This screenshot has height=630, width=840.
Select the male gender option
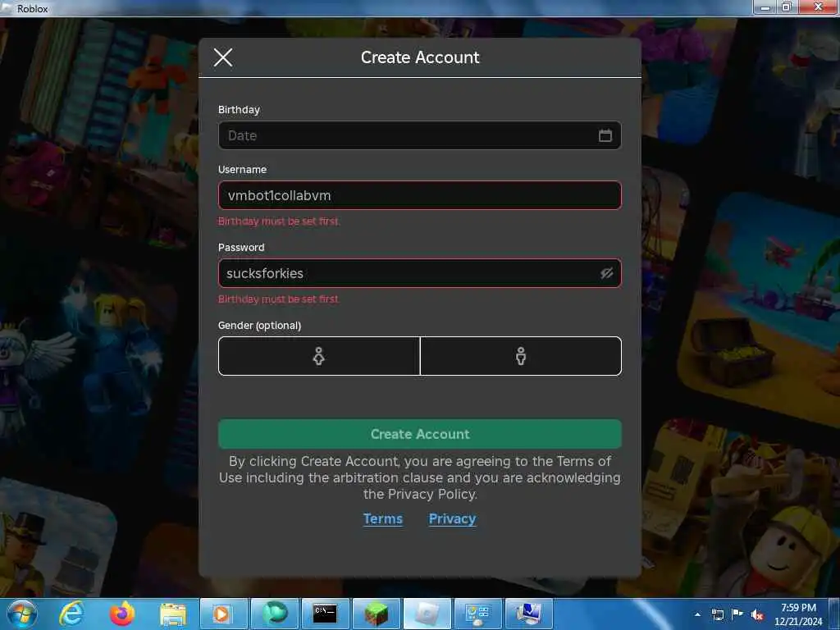pyautogui.click(x=521, y=356)
